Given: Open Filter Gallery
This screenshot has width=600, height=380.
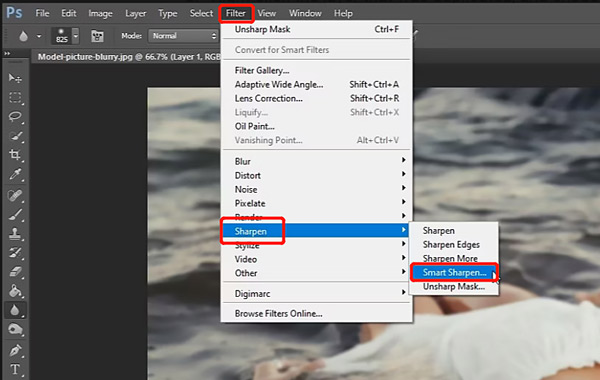Looking at the screenshot, I should coord(316,70).
